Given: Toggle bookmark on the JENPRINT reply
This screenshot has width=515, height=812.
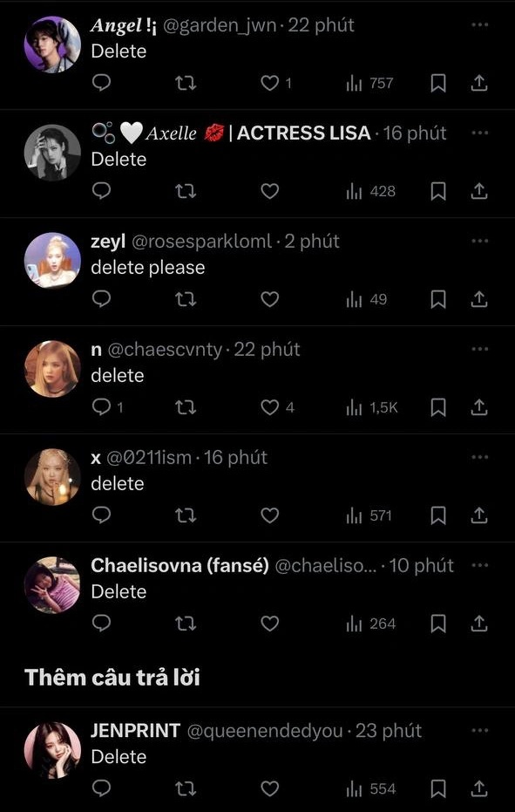Looking at the screenshot, I should click(x=438, y=788).
